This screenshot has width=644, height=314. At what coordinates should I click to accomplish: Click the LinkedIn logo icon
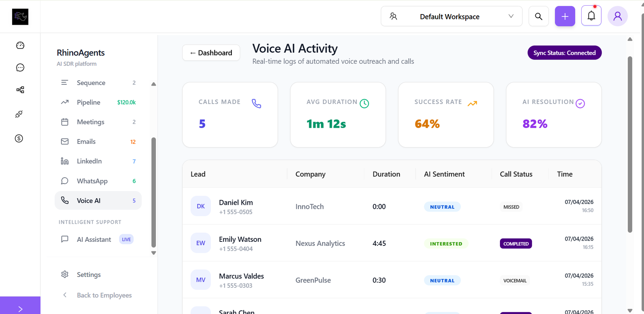[64, 161]
